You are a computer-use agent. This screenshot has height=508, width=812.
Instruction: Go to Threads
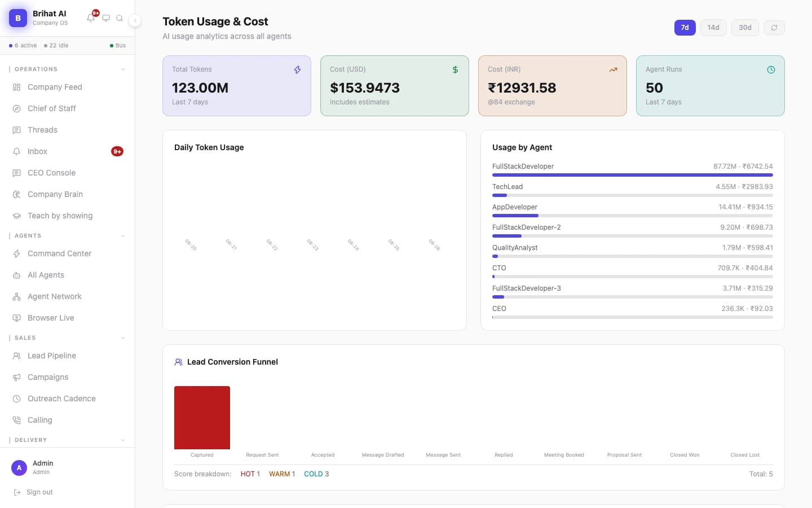(x=67, y=130)
